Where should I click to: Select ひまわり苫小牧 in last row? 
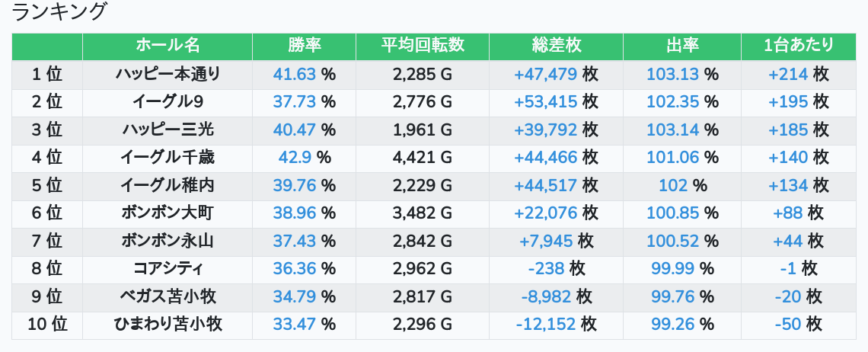pyautogui.click(x=168, y=325)
